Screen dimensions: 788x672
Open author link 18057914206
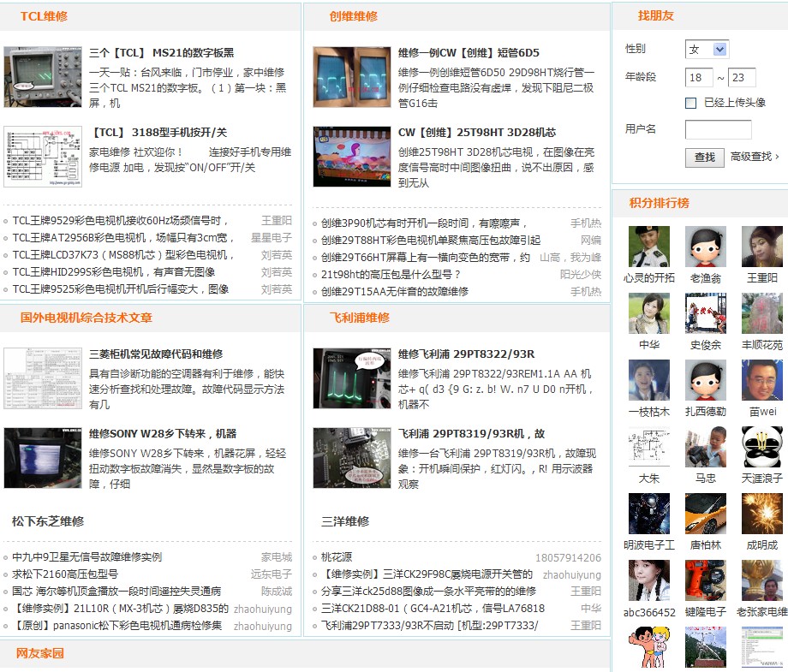(x=569, y=557)
